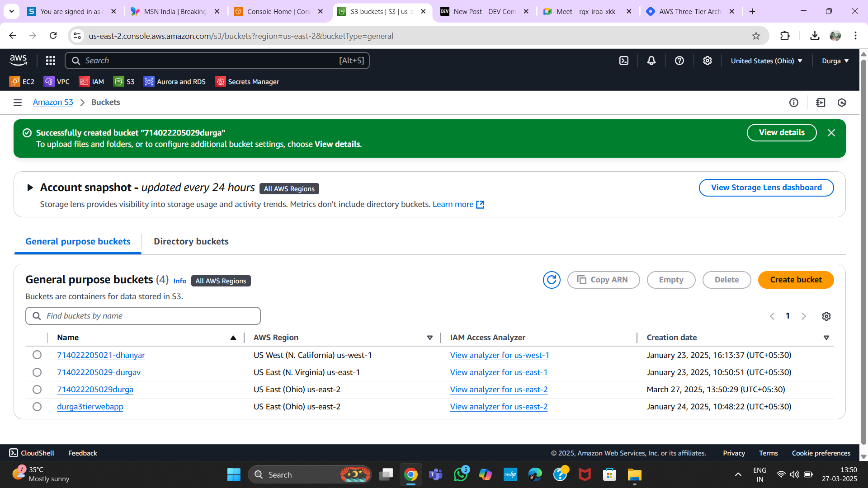The image size is (868, 488).
Task: Open the Durga account dropdown
Action: point(835,61)
